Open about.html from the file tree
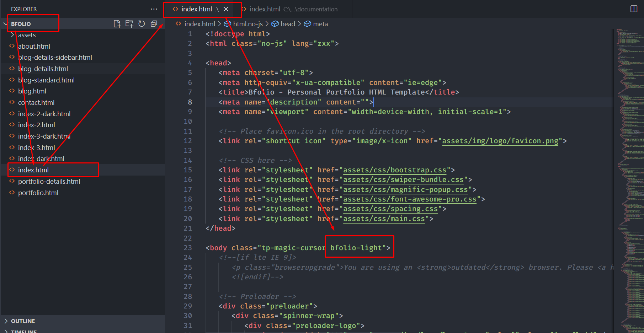This screenshot has width=644, height=333. pyautogui.click(x=34, y=46)
